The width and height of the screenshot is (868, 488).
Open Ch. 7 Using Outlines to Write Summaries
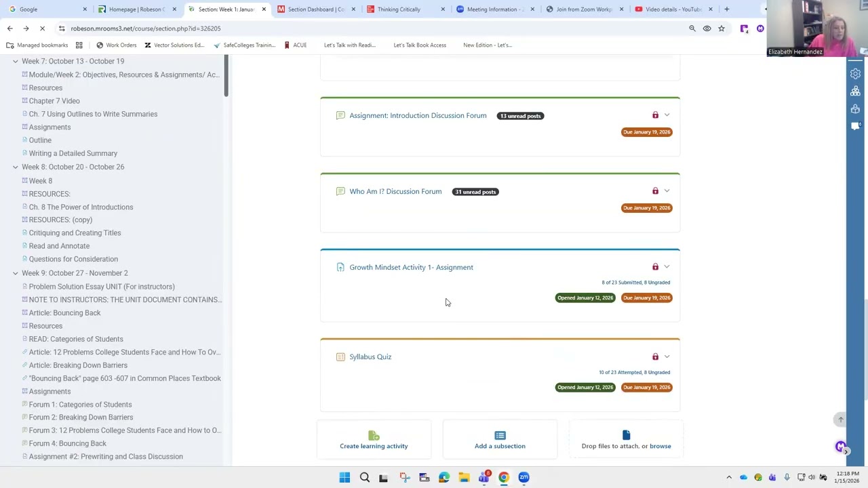coord(93,114)
